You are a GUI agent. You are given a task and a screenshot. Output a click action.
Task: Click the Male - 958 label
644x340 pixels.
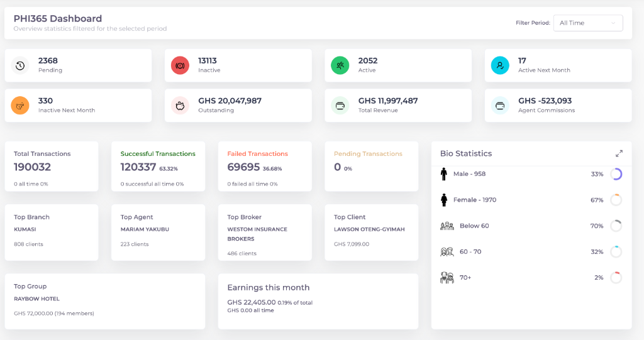469,174
